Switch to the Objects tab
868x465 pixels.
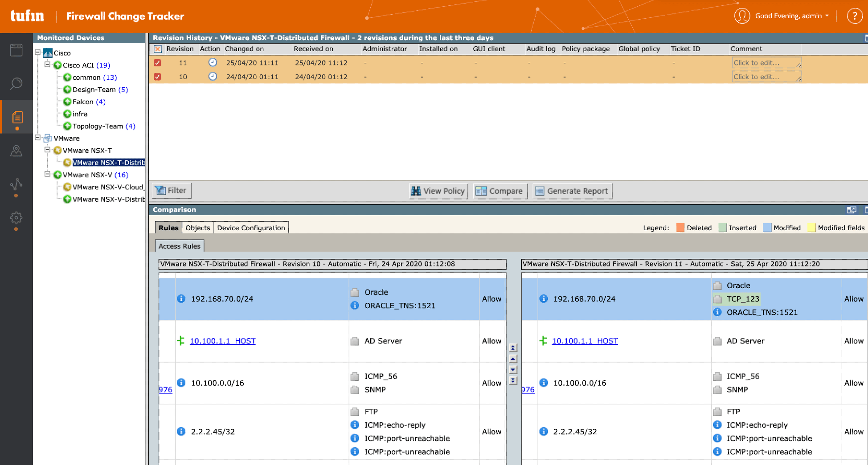coord(198,228)
